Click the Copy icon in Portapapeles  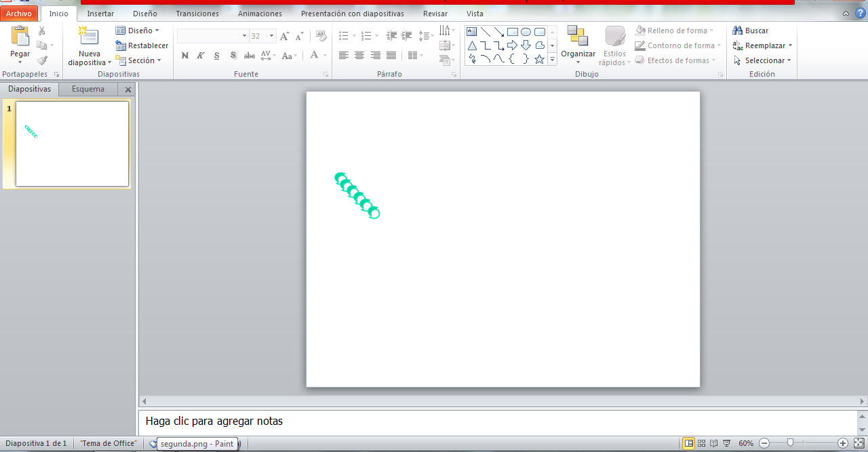point(42,45)
